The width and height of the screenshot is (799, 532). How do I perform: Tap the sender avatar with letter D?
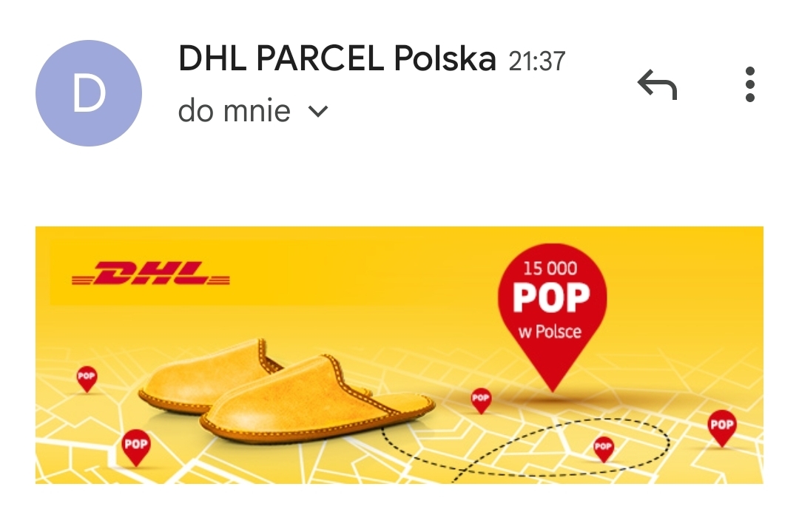pos(89,93)
